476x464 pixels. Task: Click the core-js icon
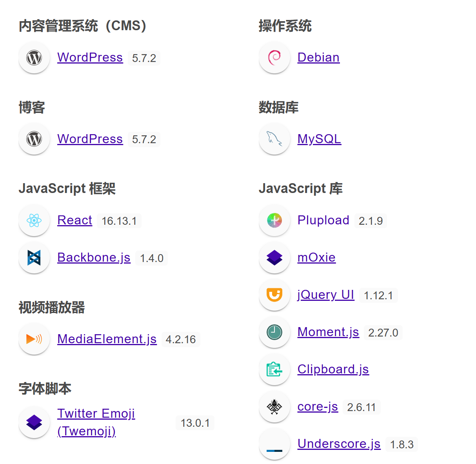coord(274,407)
